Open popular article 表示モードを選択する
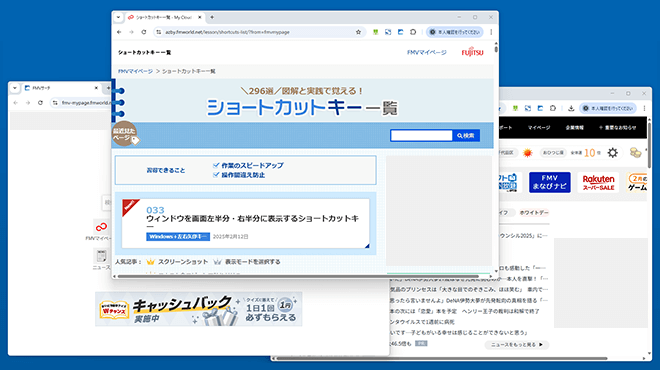This screenshot has width=660, height=370. click(x=253, y=262)
